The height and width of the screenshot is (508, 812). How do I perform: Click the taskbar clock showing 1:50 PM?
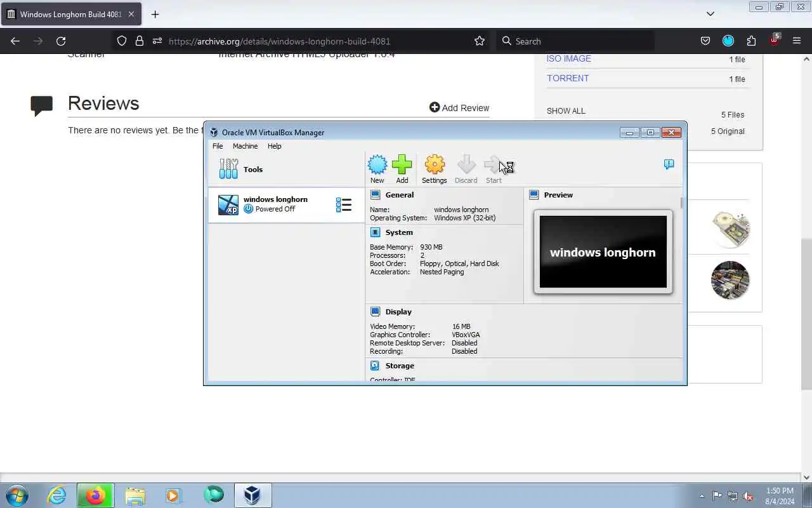point(780,496)
